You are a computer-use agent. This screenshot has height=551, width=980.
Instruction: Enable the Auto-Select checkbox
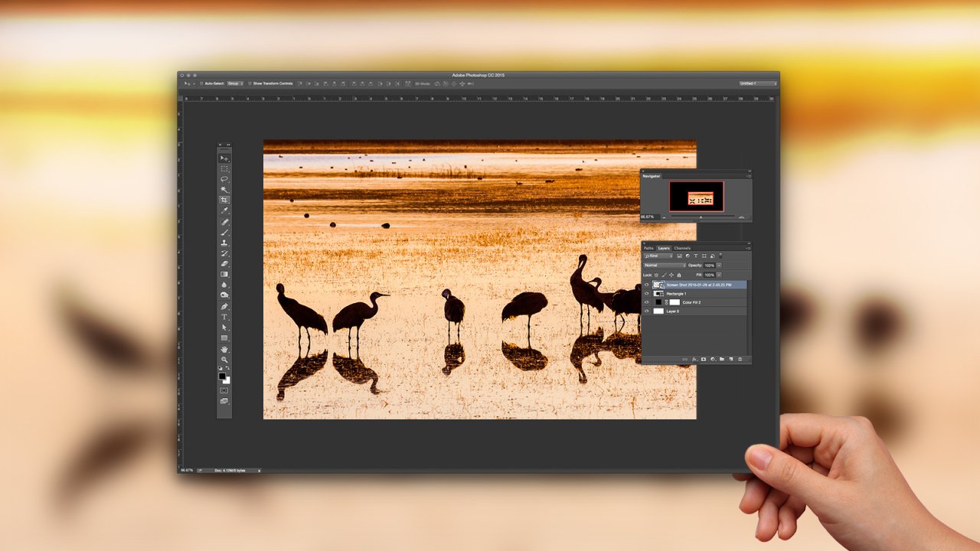click(x=201, y=83)
